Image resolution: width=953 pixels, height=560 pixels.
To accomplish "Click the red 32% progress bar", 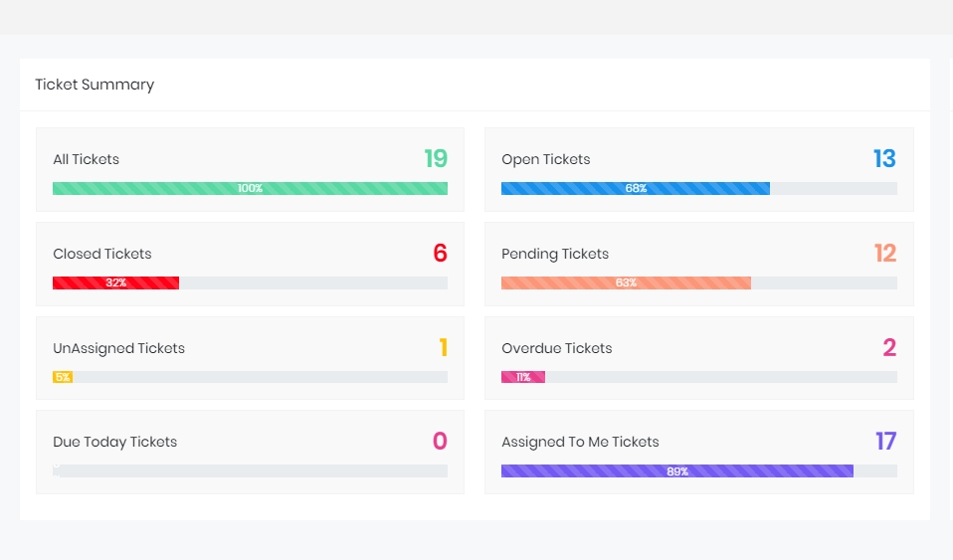I will (115, 282).
